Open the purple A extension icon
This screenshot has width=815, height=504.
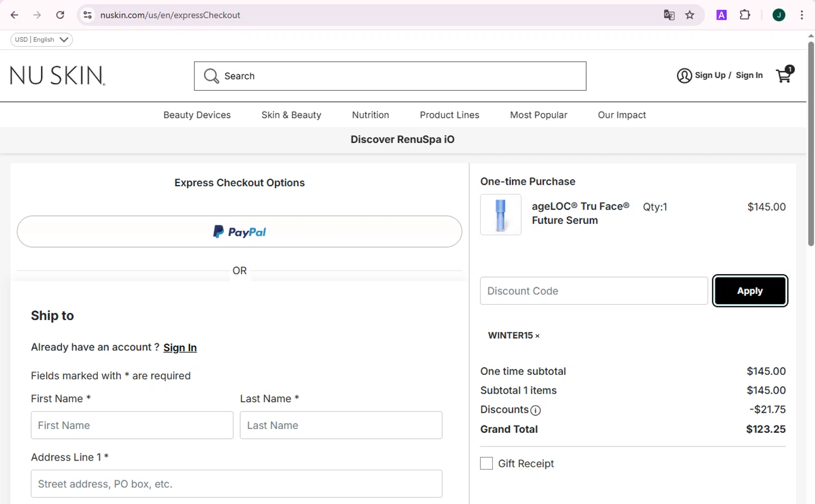722,15
